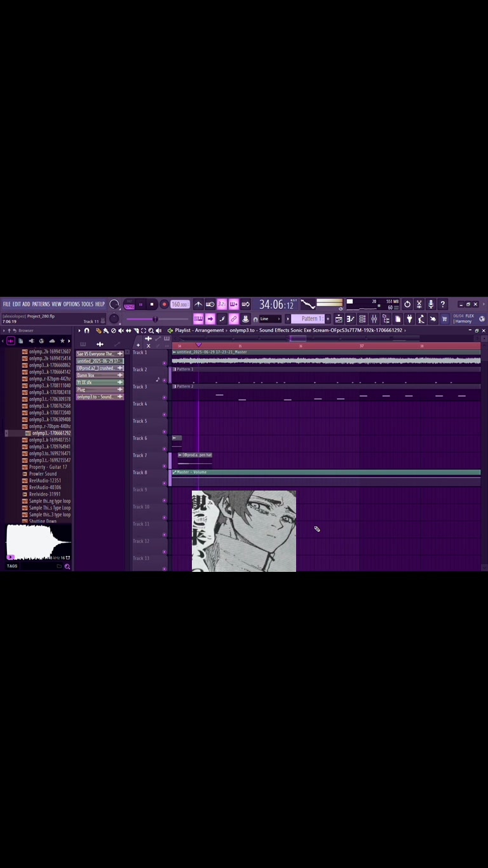The height and width of the screenshot is (868, 488).
Task: Select the playback speaker tool in Playlist
Action: (x=158, y=330)
